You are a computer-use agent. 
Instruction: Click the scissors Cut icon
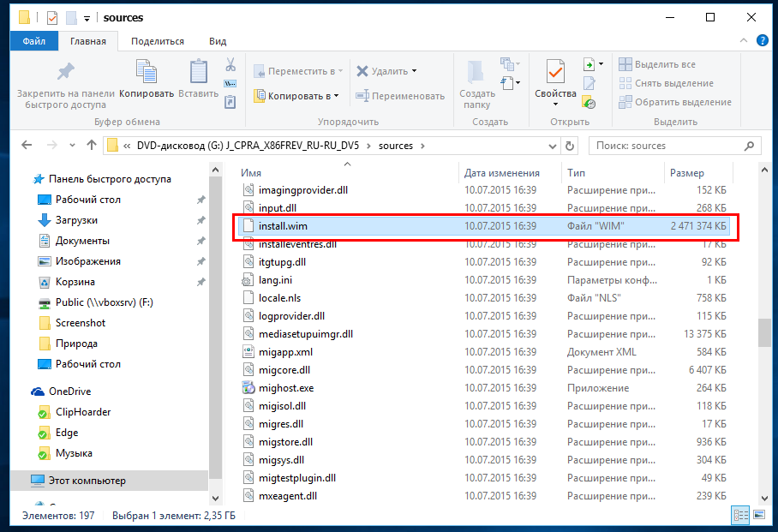click(x=230, y=65)
